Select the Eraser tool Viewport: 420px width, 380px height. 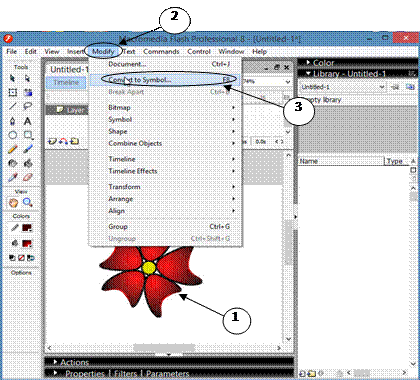28,177
